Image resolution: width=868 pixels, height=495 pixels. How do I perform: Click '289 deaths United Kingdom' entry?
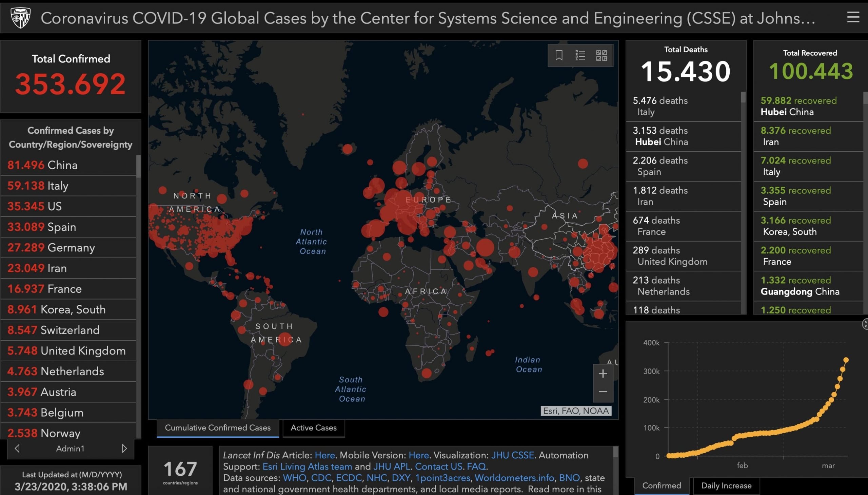point(683,256)
